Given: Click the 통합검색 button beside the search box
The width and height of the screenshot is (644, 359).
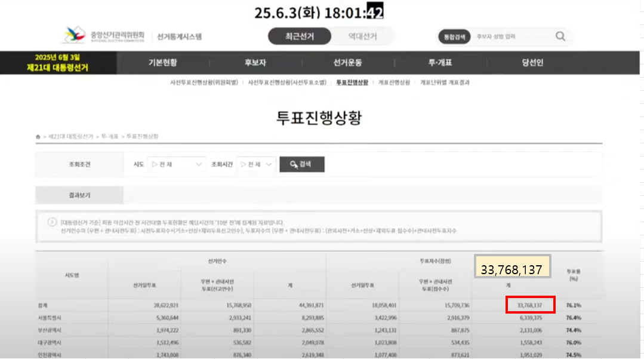Looking at the screenshot, I should (x=454, y=36).
